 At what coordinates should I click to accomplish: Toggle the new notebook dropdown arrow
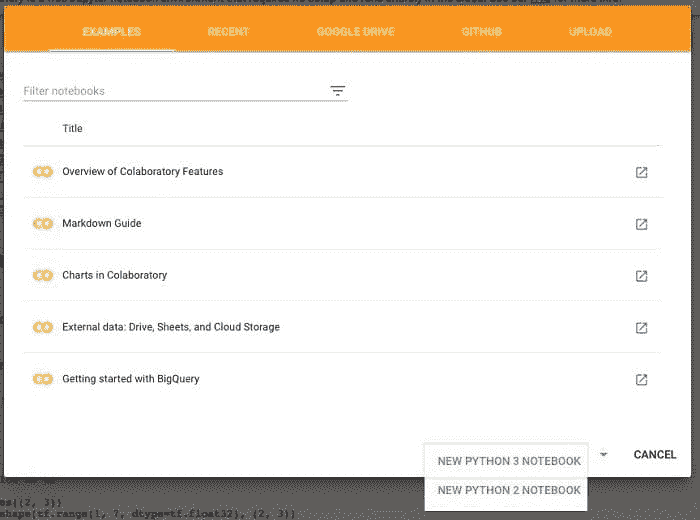point(603,455)
